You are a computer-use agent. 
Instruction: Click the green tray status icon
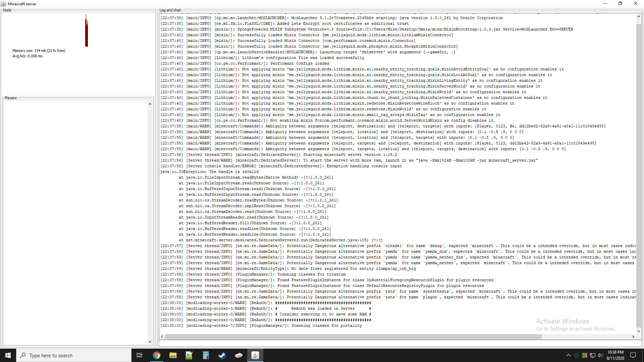point(577,355)
